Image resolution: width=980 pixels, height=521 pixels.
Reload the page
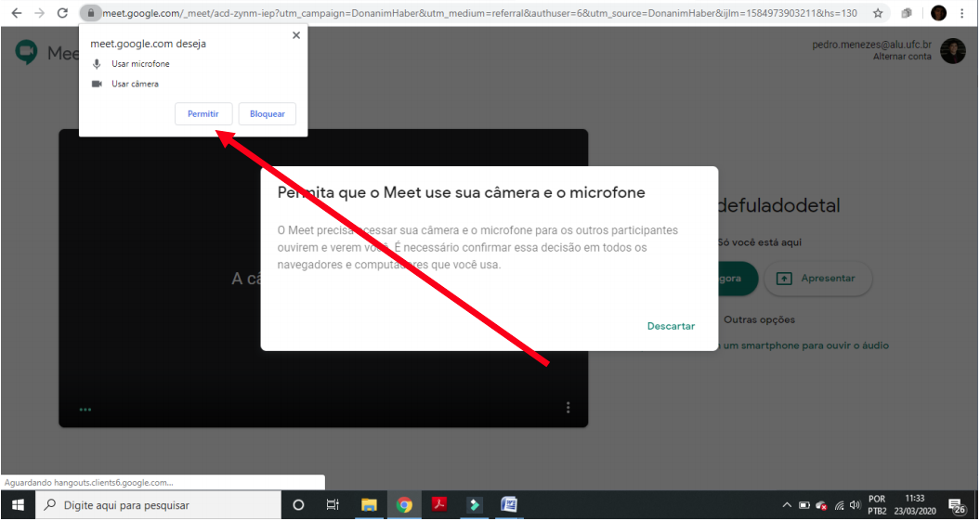point(62,12)
